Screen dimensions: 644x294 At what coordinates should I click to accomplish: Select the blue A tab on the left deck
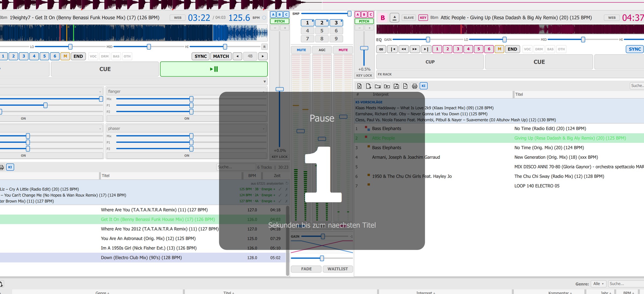[273, 14]
